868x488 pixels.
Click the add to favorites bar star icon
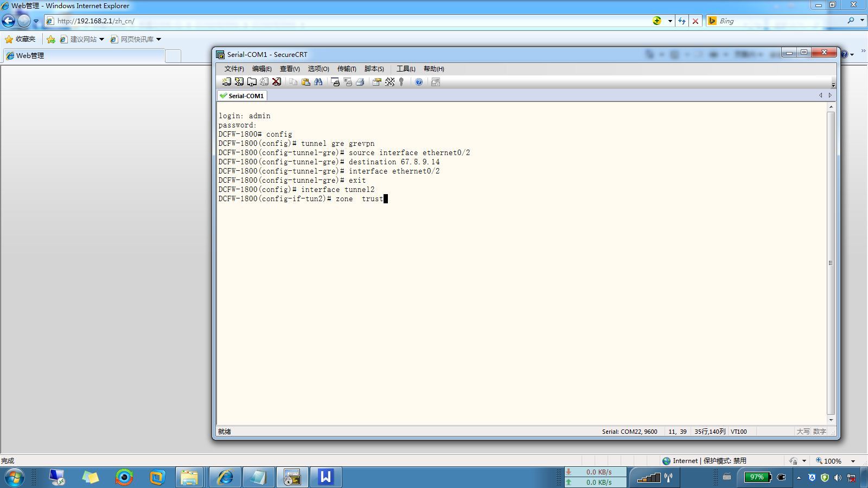(x=51, y=39)
